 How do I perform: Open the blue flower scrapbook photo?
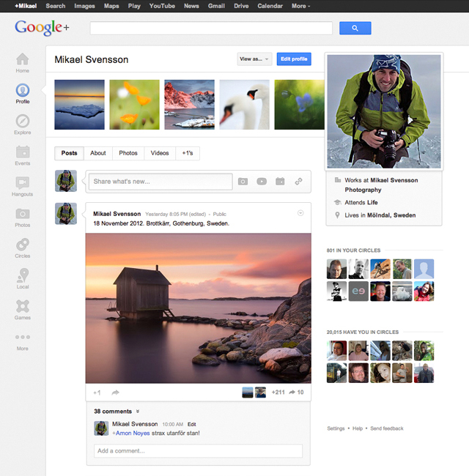click(300, 105)
